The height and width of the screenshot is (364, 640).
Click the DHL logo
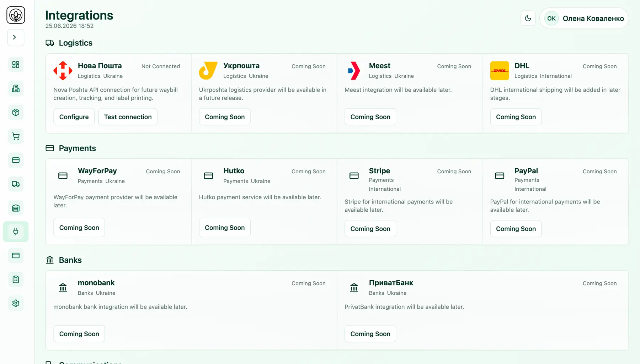500,71
